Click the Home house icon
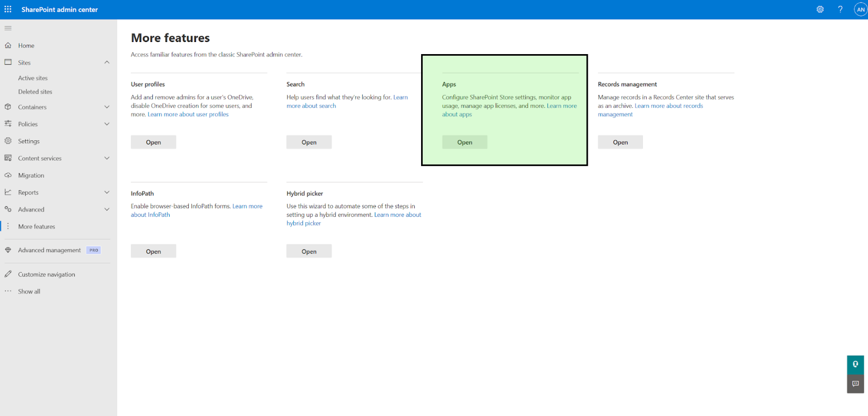The image size is (868, 416). click(x=8, y=46)
